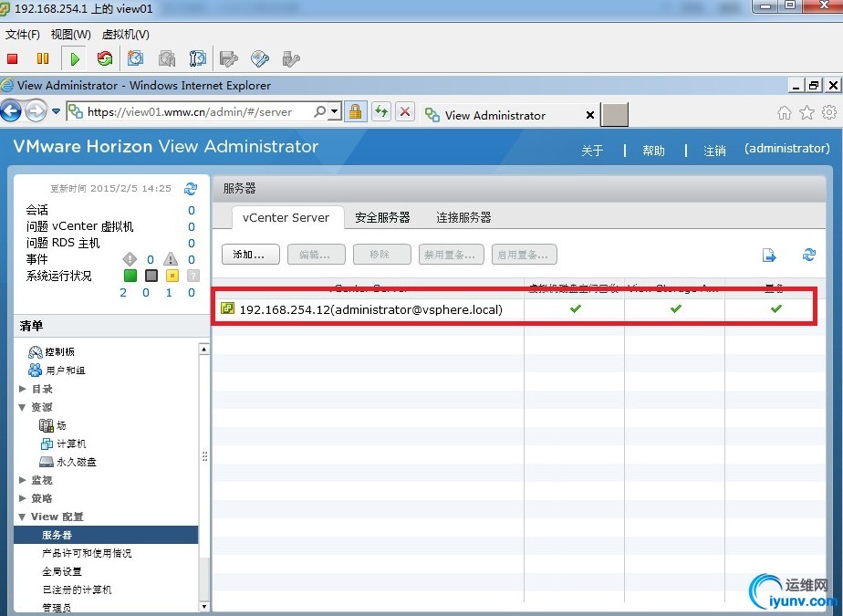Switch to the 安全服务器 tab
The height and width of the screenshot is (616, 843).
click(382, 217)
